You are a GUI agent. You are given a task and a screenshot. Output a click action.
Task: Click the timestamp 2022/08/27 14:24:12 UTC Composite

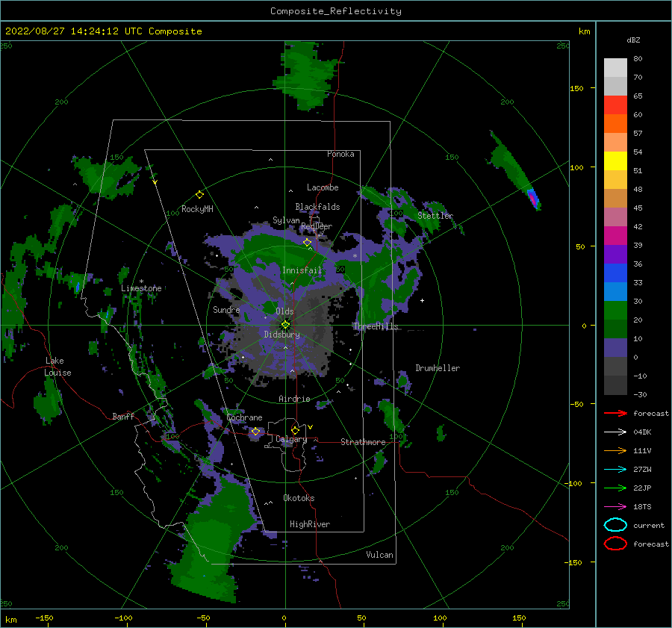tap(103, 31)
